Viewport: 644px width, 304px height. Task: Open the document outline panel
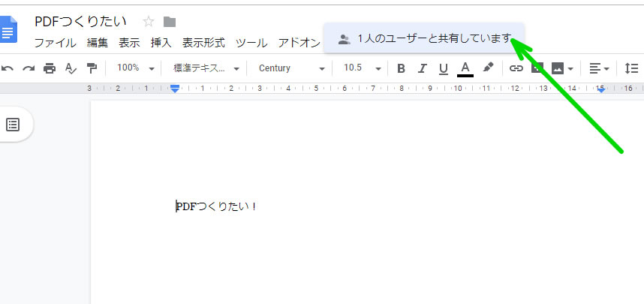coord(13,125)
